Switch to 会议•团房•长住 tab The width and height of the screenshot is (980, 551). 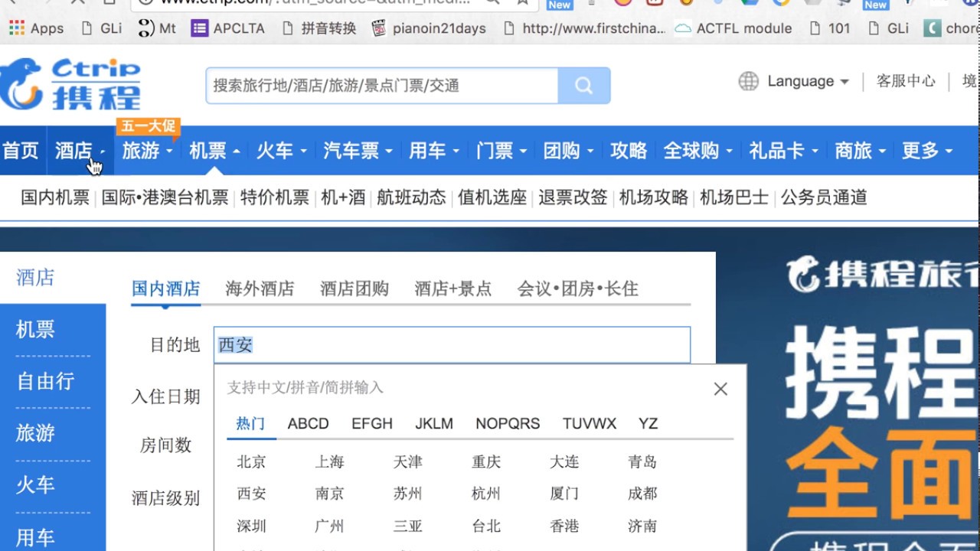[578, 289]
